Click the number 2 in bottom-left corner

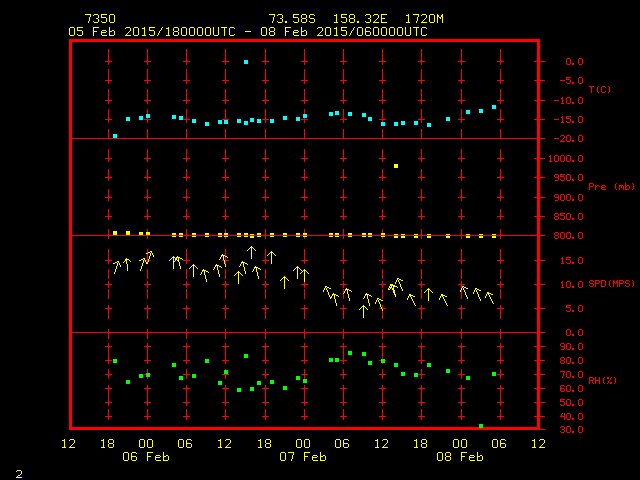18,472
